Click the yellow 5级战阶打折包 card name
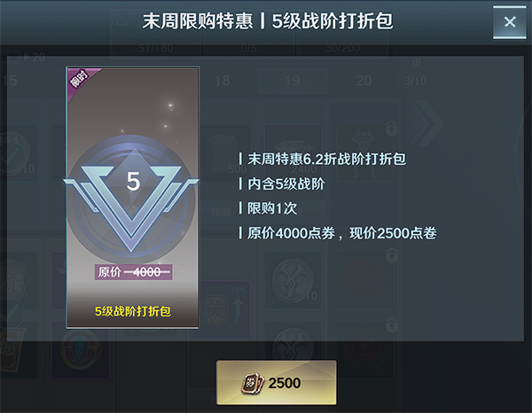 (133, 311)
